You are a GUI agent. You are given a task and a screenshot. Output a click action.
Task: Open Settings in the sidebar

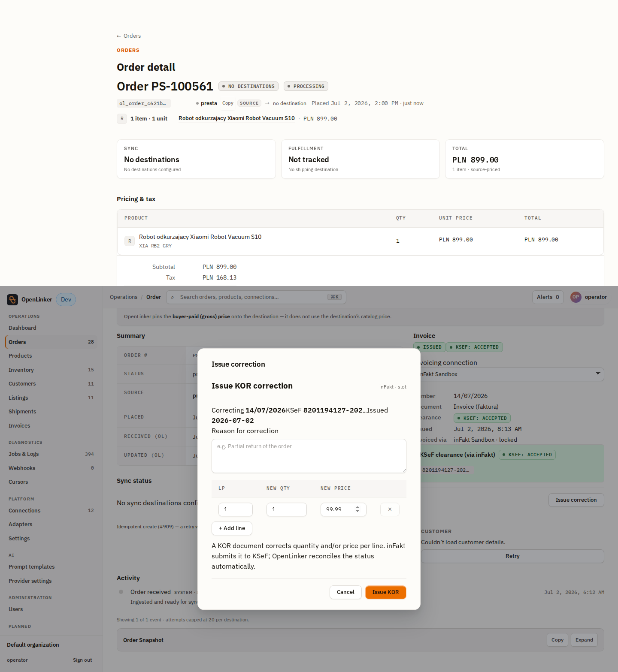point(51,538)
